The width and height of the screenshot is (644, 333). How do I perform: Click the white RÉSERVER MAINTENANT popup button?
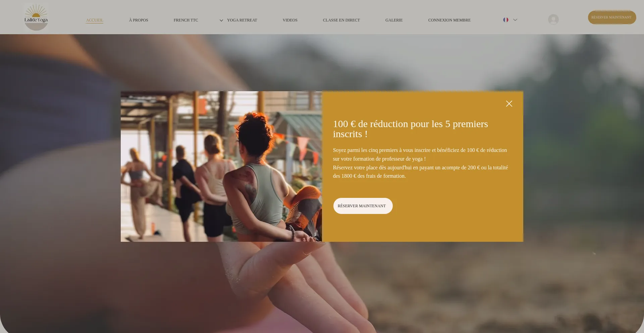(363, 206)
